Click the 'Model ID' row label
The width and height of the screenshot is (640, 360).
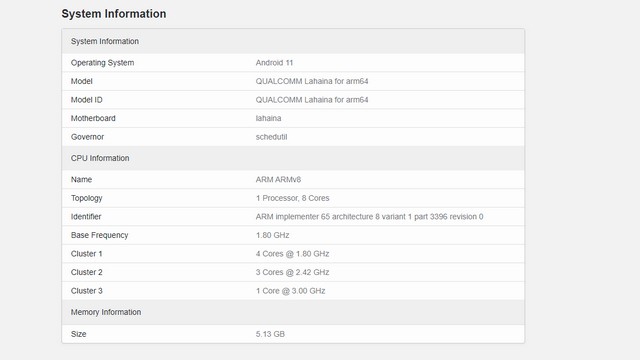point(87,100)
